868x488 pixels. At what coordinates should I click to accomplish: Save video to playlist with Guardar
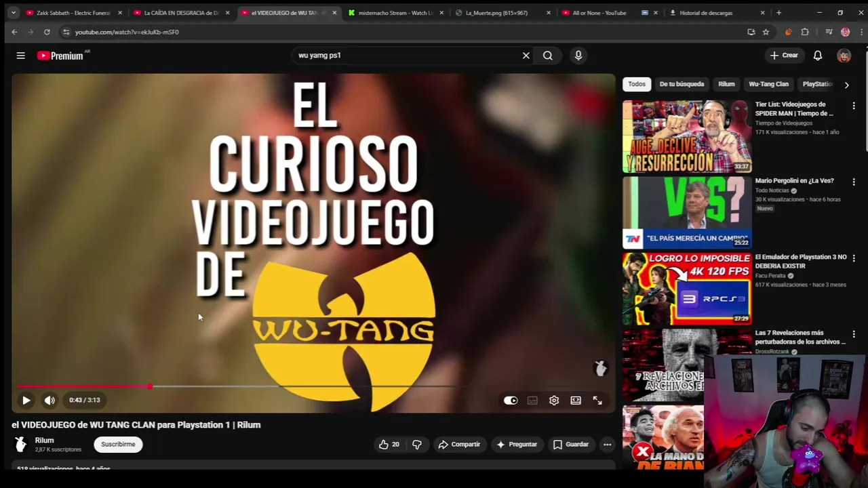click(571, 445)
